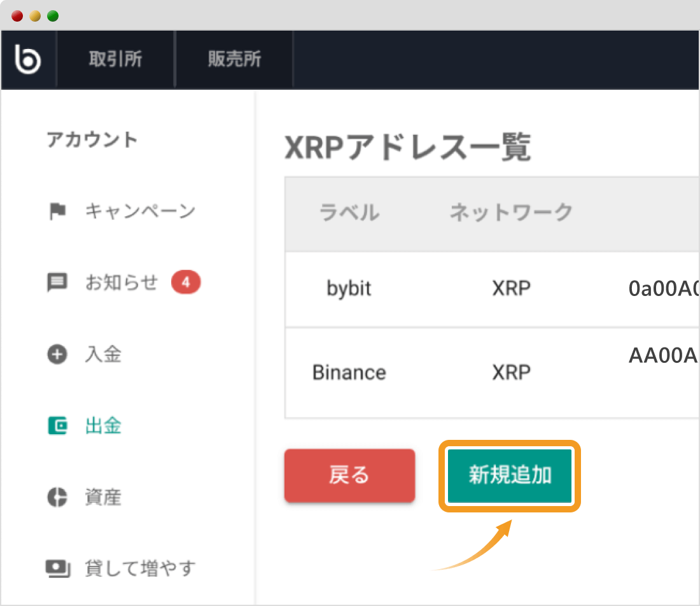Image resolution: width=700 pixels, height=606 pixels.
Task: Click the XRPアドレス一覧 heading
Action: (407, 147)
